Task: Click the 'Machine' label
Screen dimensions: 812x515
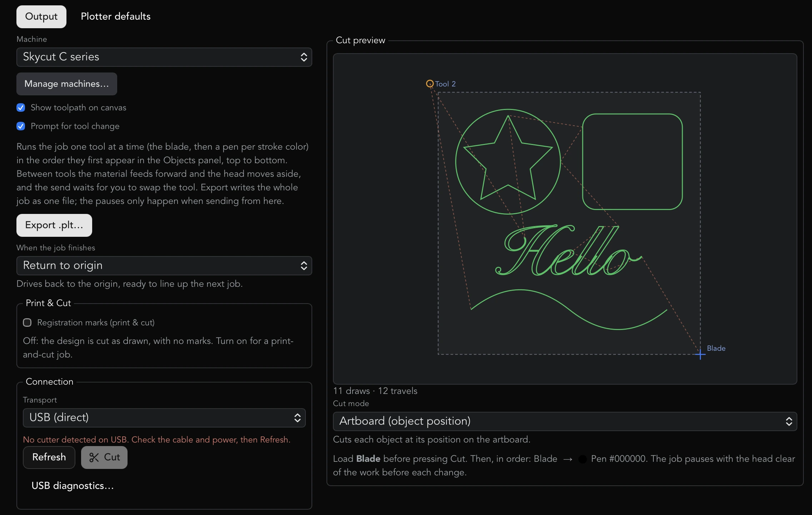Action: [32, 39]
